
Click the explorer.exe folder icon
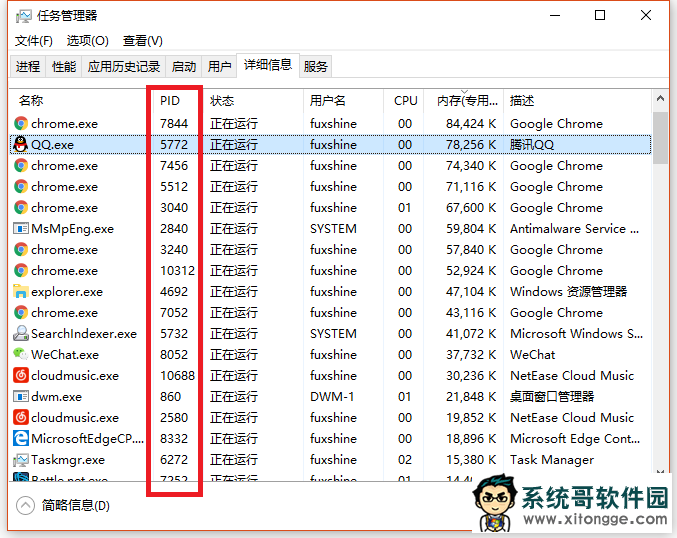click(x=20, y=291)
